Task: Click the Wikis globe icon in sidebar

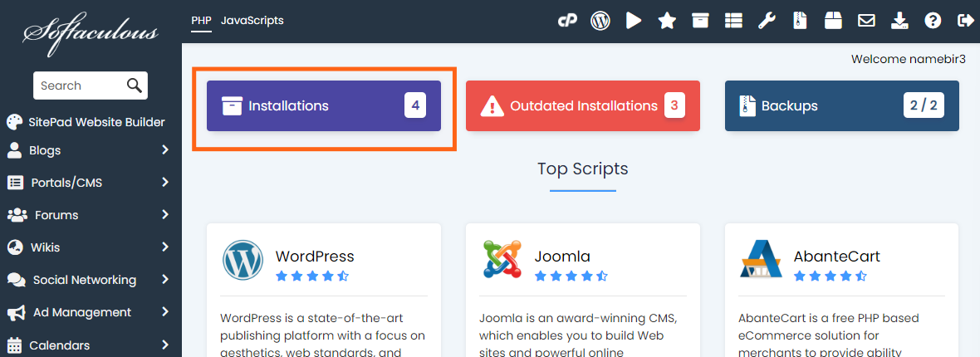Action: (15, 247)
